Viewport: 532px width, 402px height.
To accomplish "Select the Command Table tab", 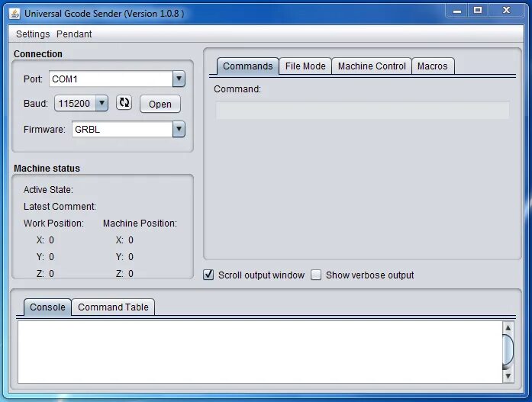I will [x=113, y=307].
